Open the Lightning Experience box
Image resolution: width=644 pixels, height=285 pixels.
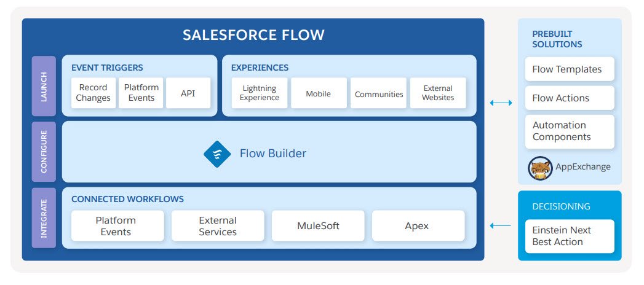(260, 93)
